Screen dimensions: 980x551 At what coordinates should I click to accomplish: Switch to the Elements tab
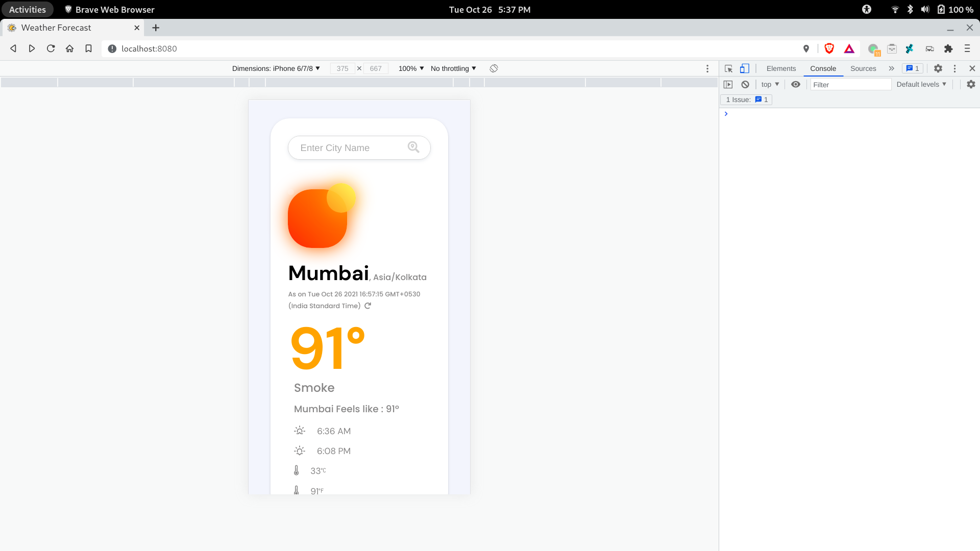(x=781, y=68)
